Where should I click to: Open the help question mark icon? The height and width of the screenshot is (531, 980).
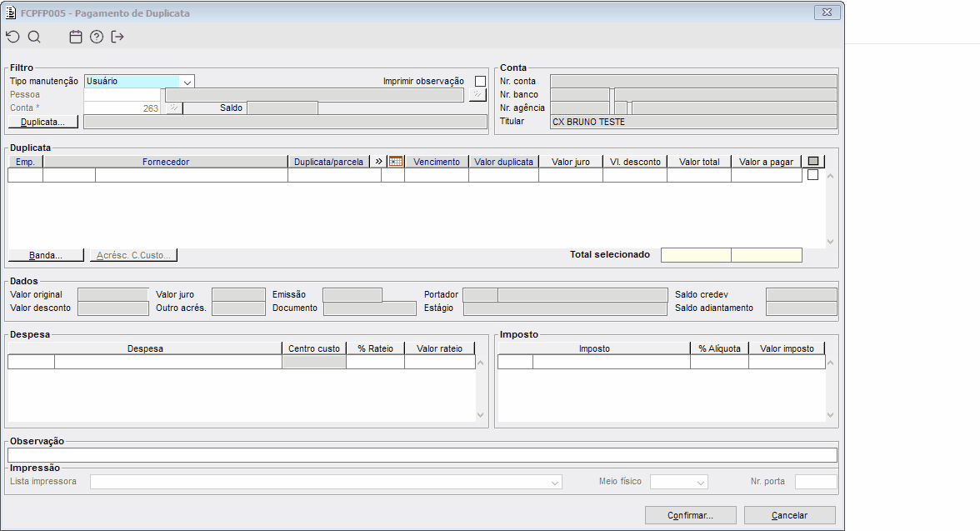[x=97, y=37]
